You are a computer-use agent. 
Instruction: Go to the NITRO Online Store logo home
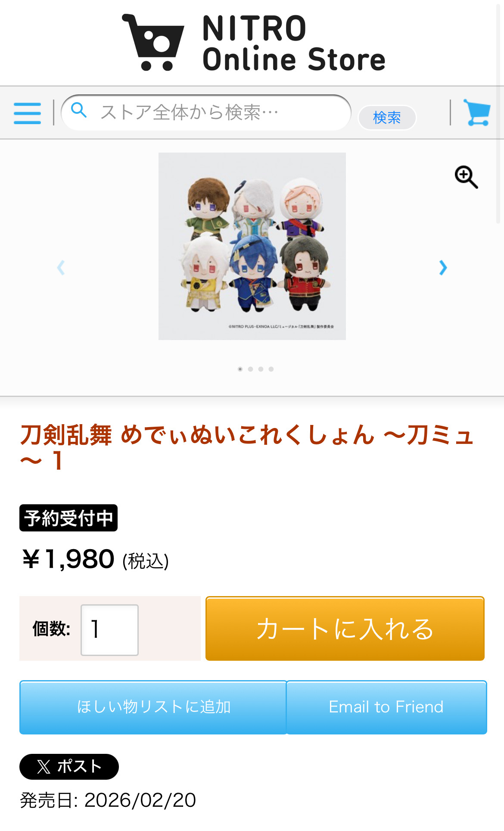click(253, 42)
